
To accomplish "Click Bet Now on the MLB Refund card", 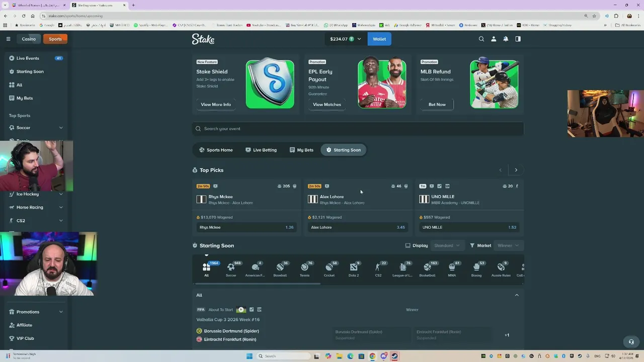I will click(x=437, y=105).
